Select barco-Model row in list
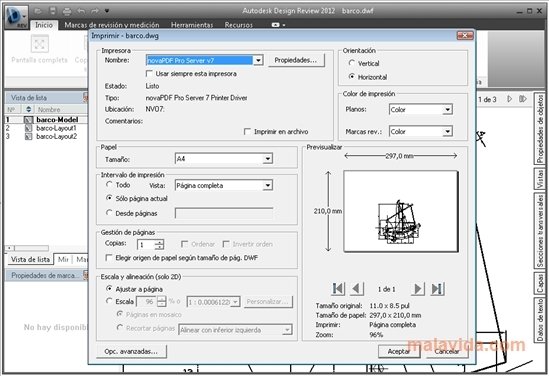Screen dimensions: 549x376 pos(46,120)
